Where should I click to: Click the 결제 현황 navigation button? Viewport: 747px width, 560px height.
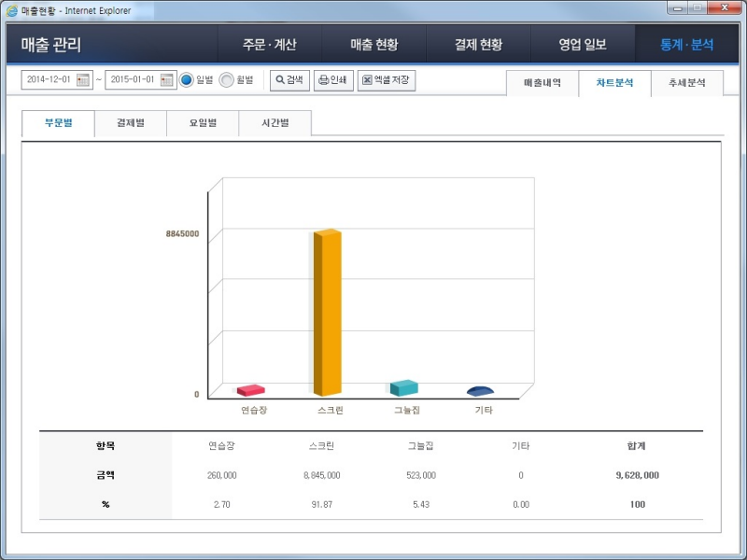click(x=476, y=44)
